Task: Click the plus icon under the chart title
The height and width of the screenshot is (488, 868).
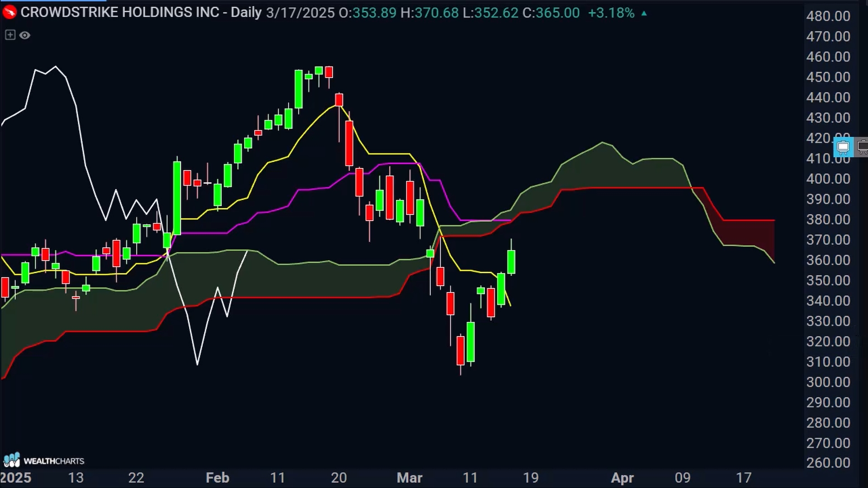Action: click(x=10, y=35)
